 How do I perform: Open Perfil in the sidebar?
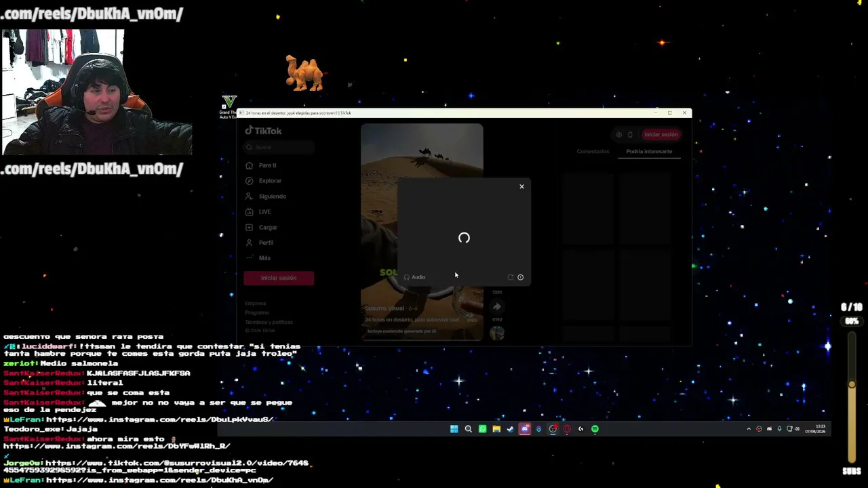[260, 243]
